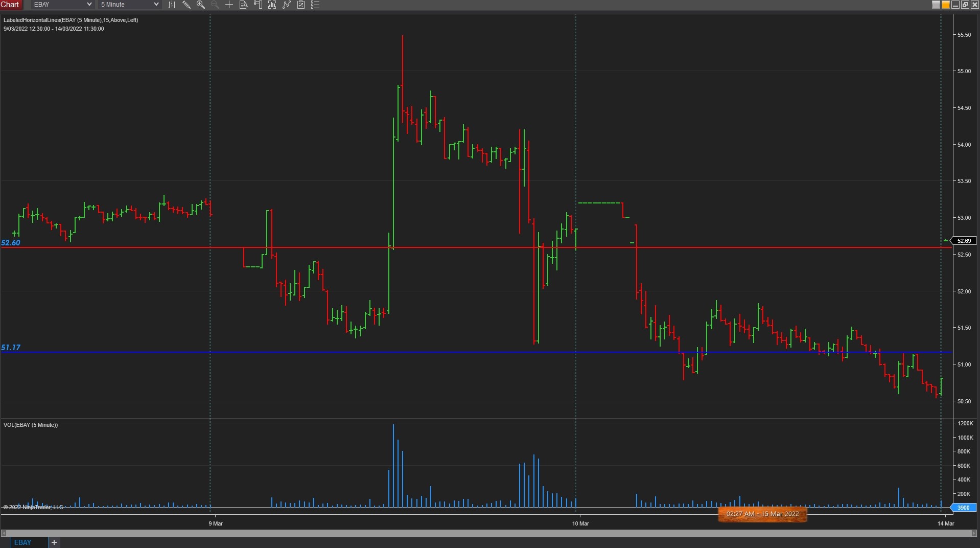The height and width of the screenshot is (548, 980).
Task: Expand the EBAY instrument dropdown
Action: click(x=61, y=5)
